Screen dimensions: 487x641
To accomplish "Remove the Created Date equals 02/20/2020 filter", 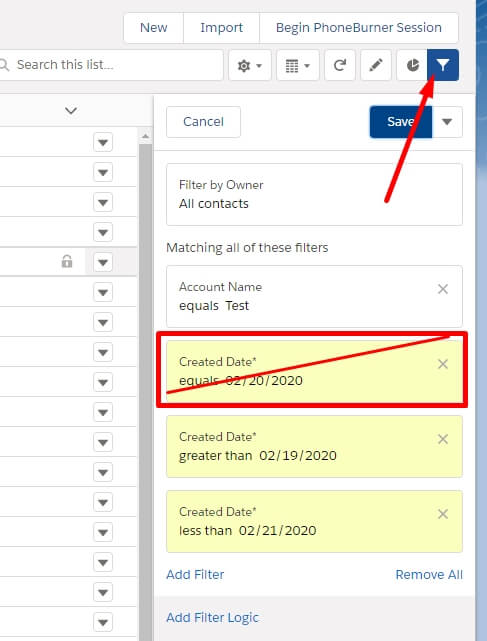I will 443,364.
